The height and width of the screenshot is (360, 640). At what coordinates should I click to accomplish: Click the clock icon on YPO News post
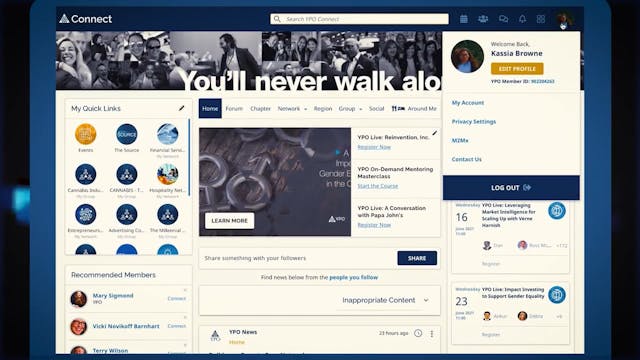(x=418, y=333)
